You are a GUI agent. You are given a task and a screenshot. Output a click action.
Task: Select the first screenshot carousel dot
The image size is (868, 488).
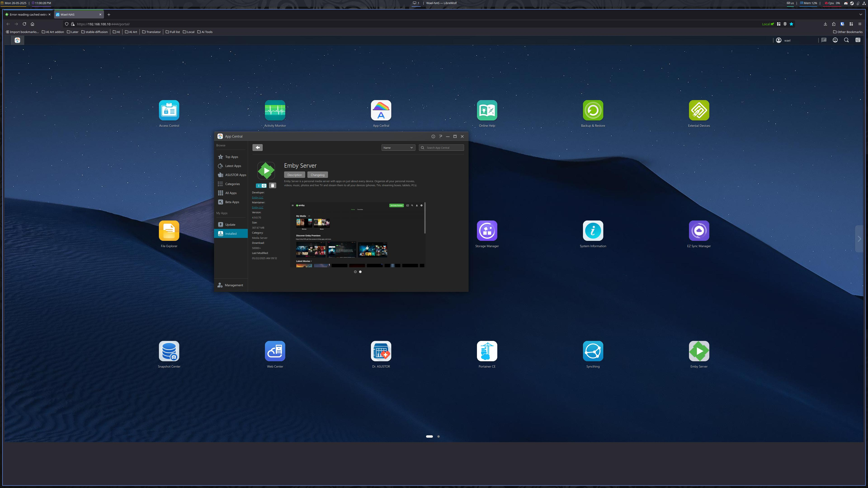click(355, 272)
